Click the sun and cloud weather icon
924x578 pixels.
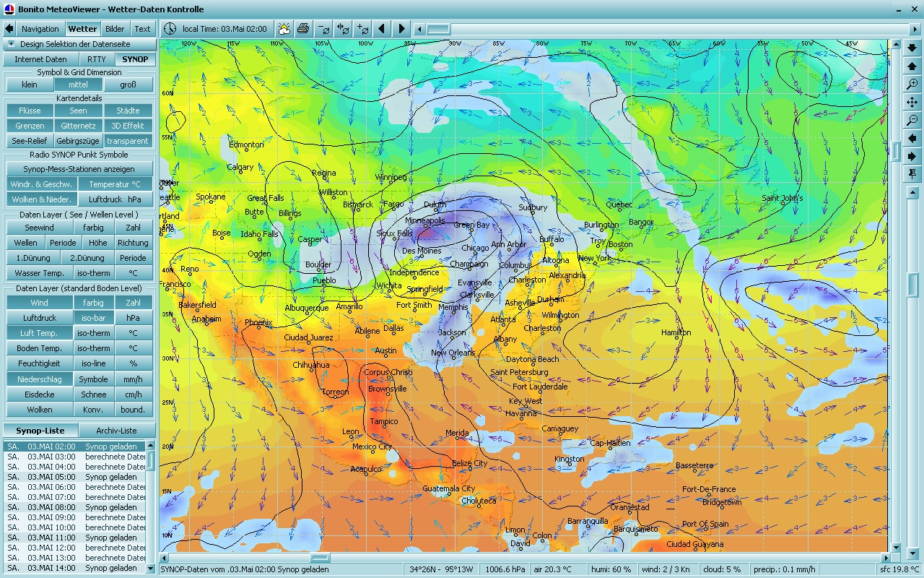(x=284, y=29)
